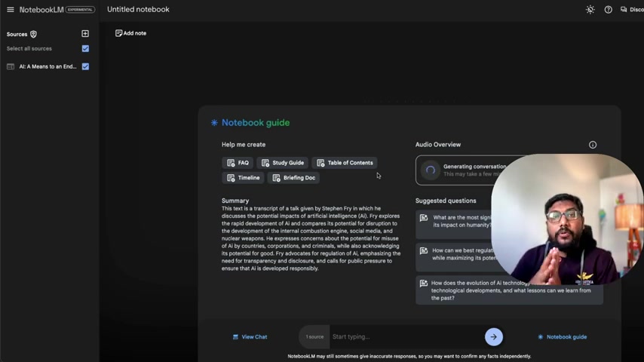Send message with arrow button

coord(494,337)
